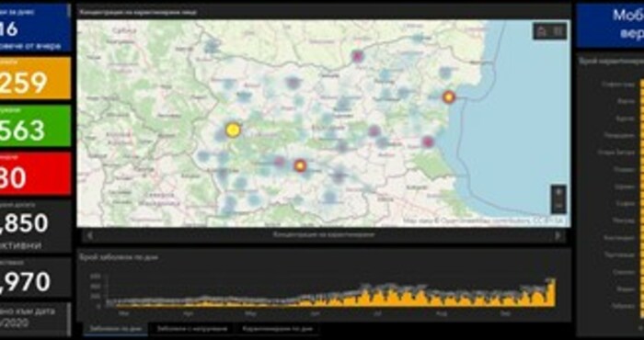Click the green 563 recovered tile

point(35,126)
